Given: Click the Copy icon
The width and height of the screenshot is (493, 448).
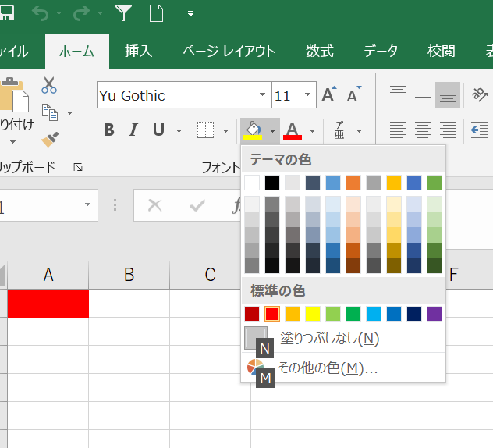Looking at the screenshot, I should coord(50,112).
